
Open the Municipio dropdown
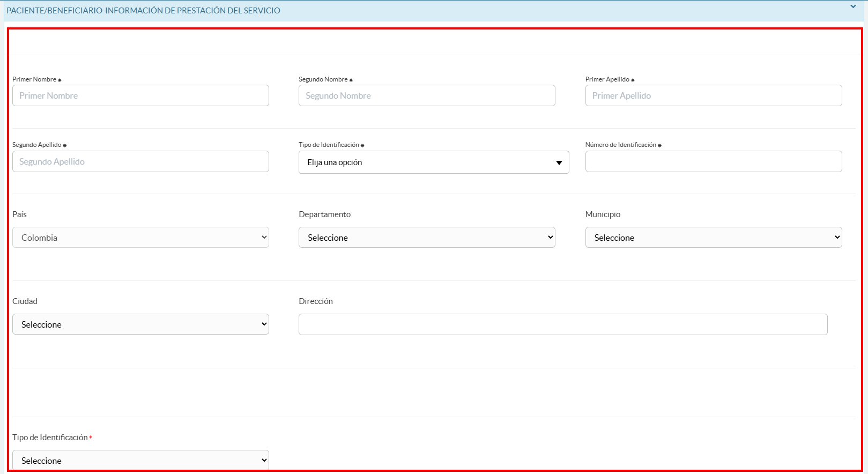tap(713, 238)
